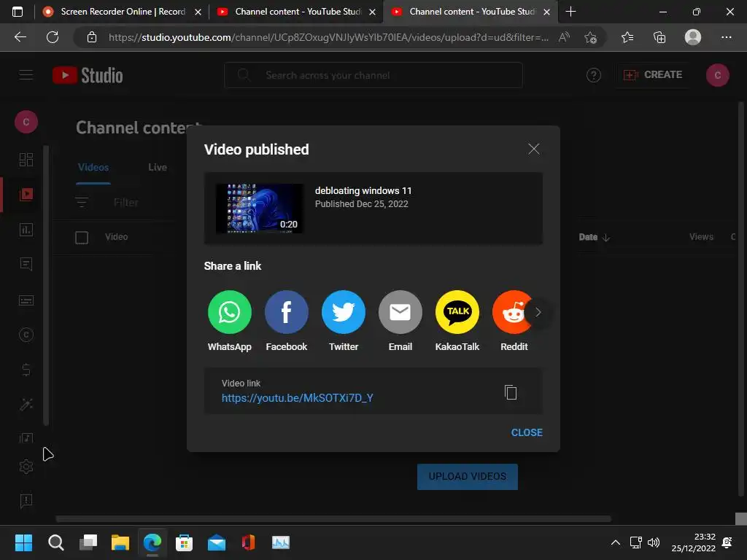Open Edge Collections
This screenshot has width=747, height=560.
pos(659,37)
